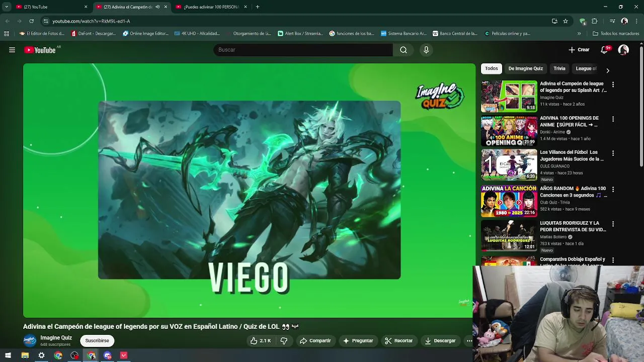Image resolution: width=644 pixels, height=362 pixels.
Task: Open the DaFont bookmark
Action: 93,34
